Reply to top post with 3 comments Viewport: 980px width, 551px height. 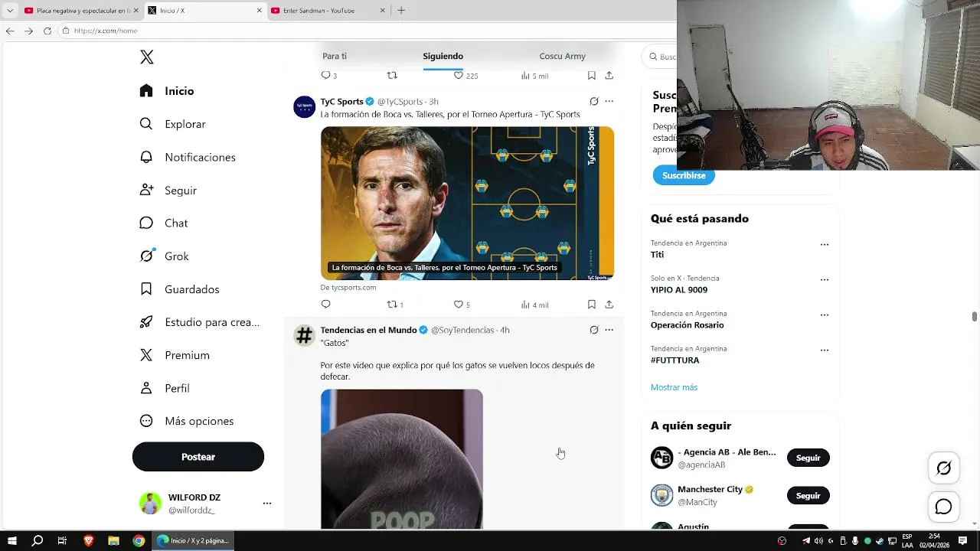click(x=328, y=76)
